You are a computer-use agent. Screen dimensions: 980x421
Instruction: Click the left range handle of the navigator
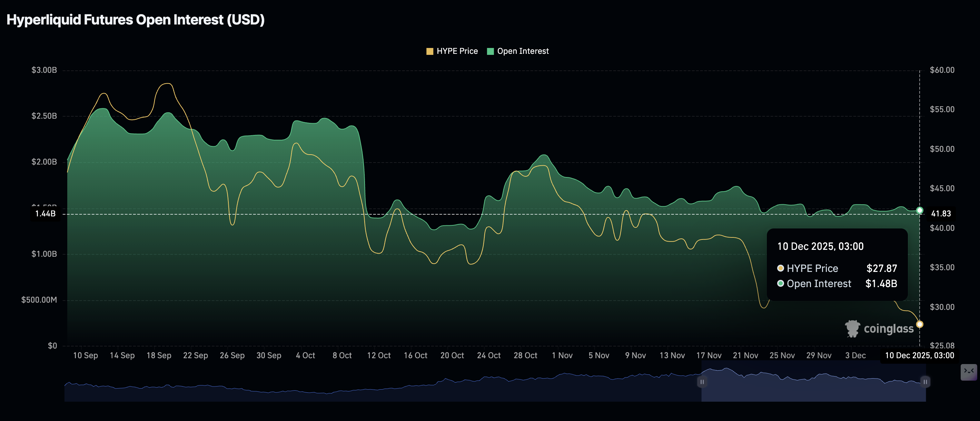[702, 382]
